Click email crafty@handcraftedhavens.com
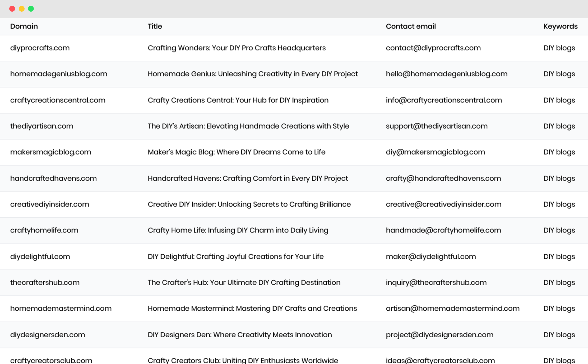Viewport: 588px width, 364px height. click(443, 178)
